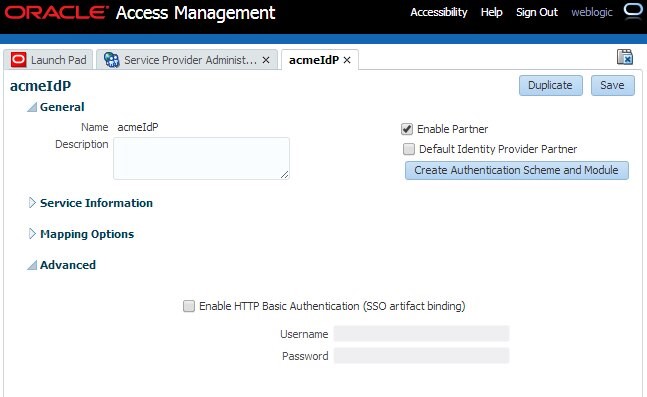Click the Launch Pad tab icon
The height and width of the screenshot is (397, 647).
[19, 60]
